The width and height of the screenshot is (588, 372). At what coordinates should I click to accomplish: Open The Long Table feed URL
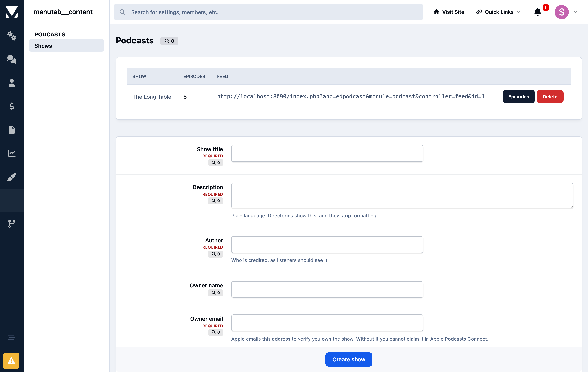pyautogui.click(x=351, y=96)
